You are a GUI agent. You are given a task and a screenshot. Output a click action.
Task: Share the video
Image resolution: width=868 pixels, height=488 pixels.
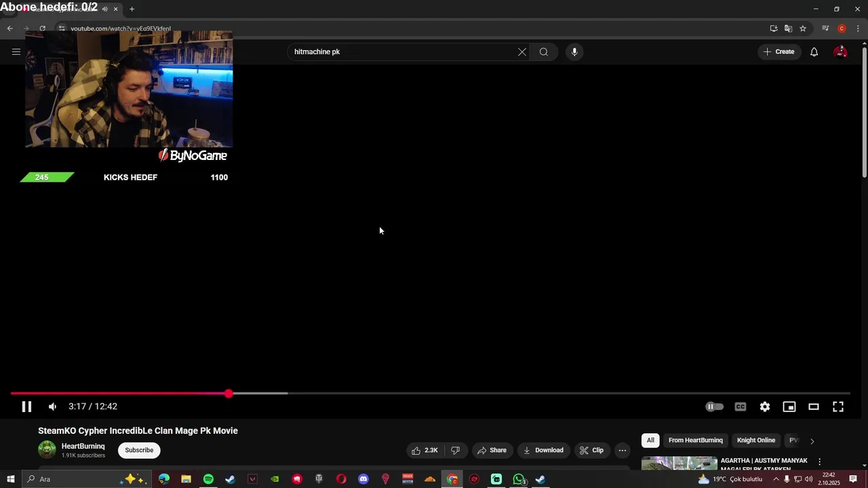pyautogui.click(x=492, y=450)
